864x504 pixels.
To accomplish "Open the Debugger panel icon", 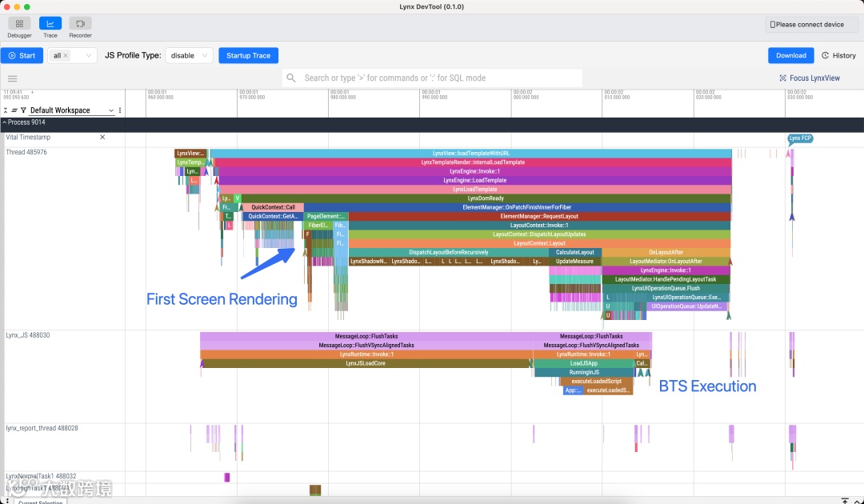I will point(19,24).
